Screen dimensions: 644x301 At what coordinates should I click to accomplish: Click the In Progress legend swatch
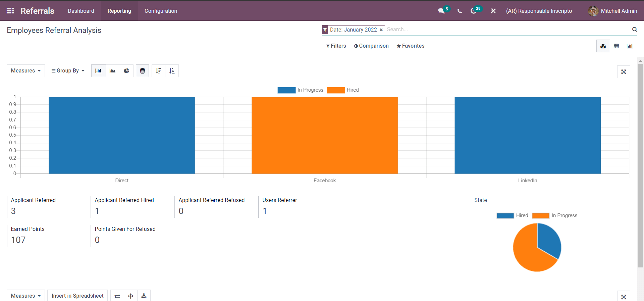pyautogui.click(x=286, y=90)
